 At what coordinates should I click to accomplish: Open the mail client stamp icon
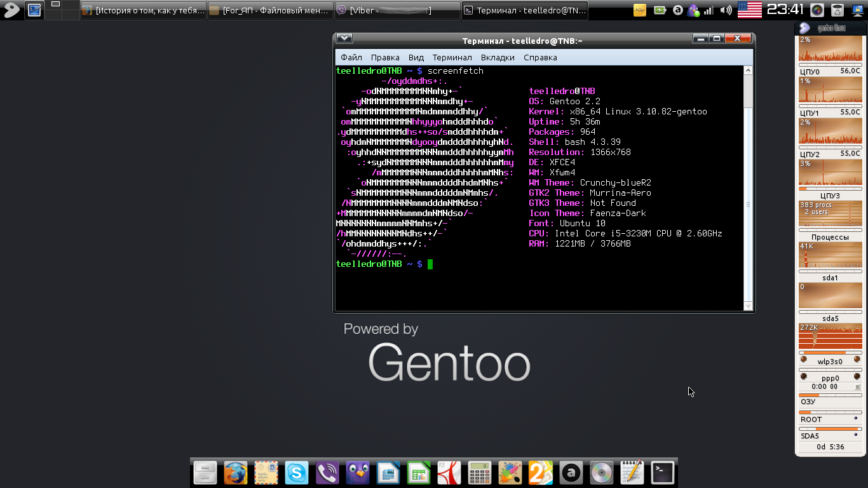[266, 473]
